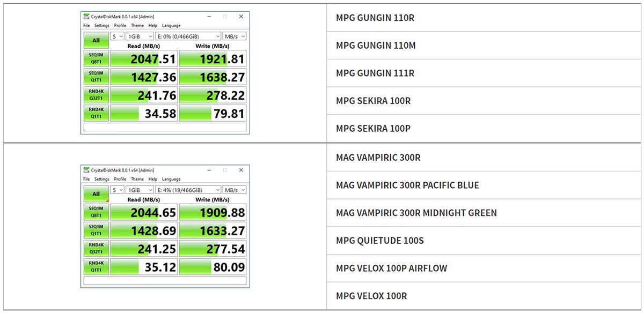Image resolution: width=644 pixels, height=313 pixels.
Task: Click the MAG VAMPIRIC 300R row
Action: (x=485, y=158)
